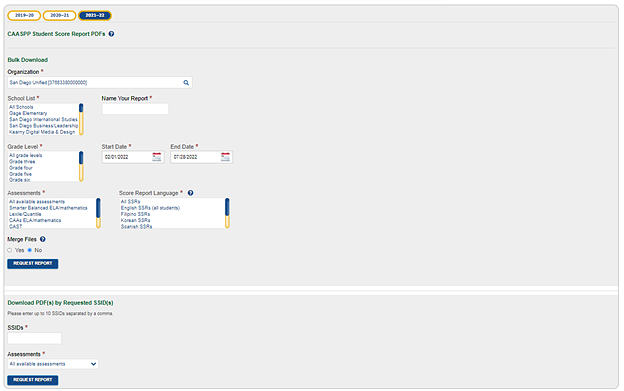Screen dimensions: 624x391
Task: Open help for Score Report Language
Action: tap(191, 193)
